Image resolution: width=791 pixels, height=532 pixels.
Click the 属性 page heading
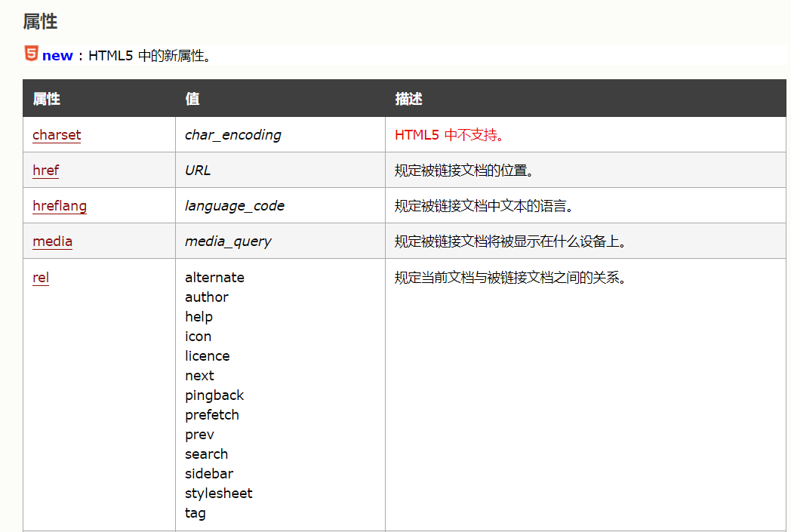pyautogui.click(x=41, y=22)
